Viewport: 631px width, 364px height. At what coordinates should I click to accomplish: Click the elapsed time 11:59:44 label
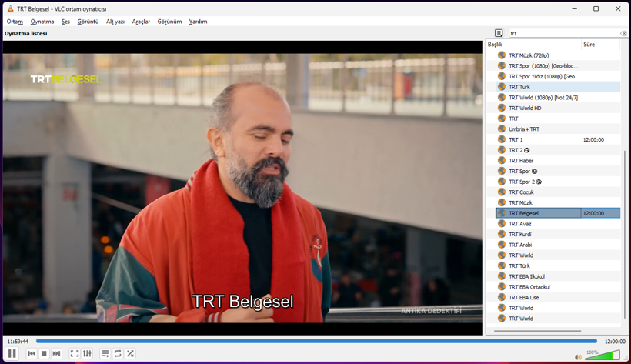(x=18, y=342)
